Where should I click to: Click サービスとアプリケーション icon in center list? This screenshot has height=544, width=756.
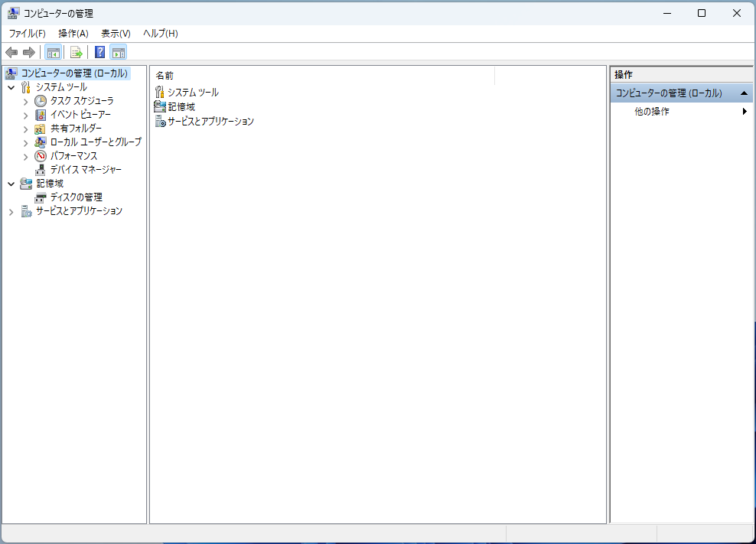pyautogui.click(x=160, y=121)
